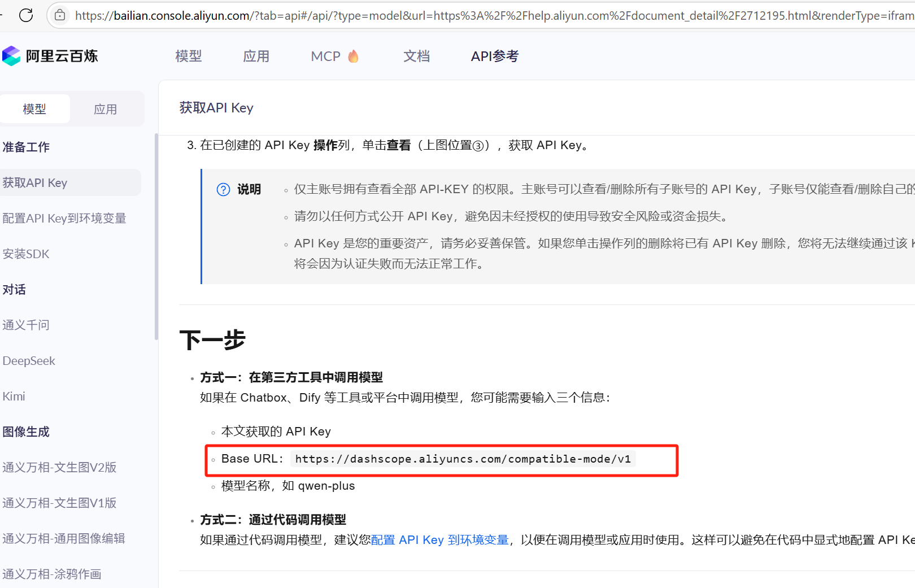915x588 pixels.
Task: Switch to the 应用 sidebar tab
Action: pos(106,109)
